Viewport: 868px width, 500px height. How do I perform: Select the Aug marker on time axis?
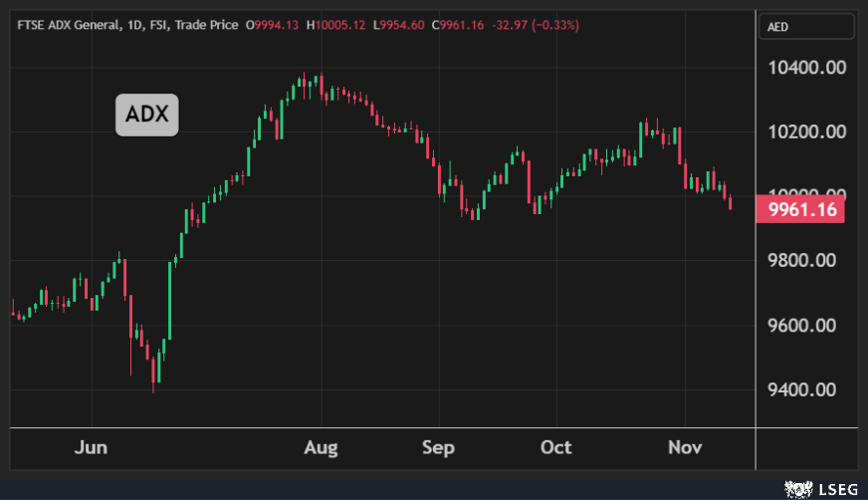click(x=321, y=448)
